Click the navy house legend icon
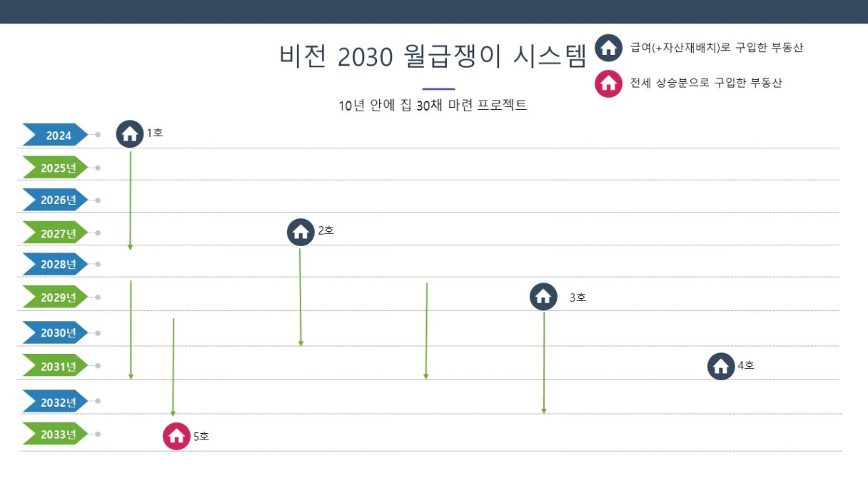This screenshot has height=488, width=868. coord(608,49)
